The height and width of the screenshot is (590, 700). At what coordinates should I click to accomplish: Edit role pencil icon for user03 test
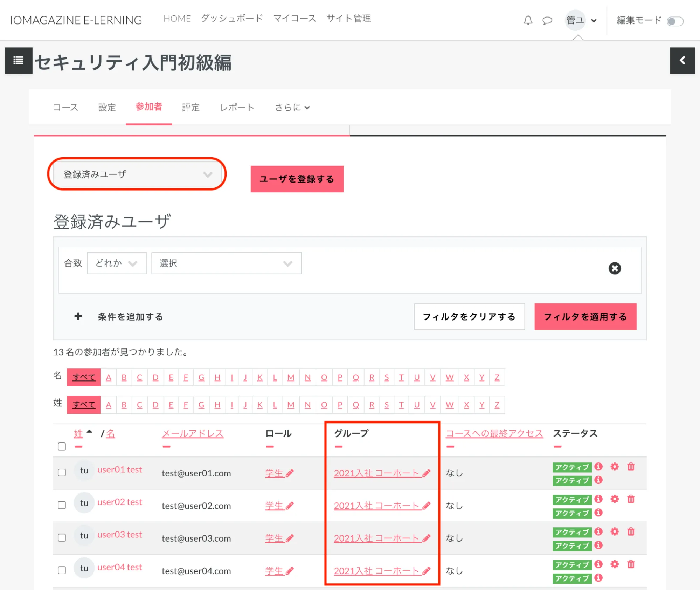290,538
